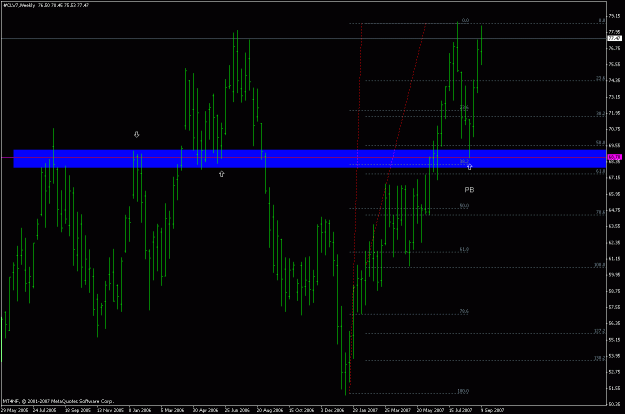This screenshot has width=625, height=414.
Task: Click the chart title with symbol and Weekly prices
Action: pos(45,5)
